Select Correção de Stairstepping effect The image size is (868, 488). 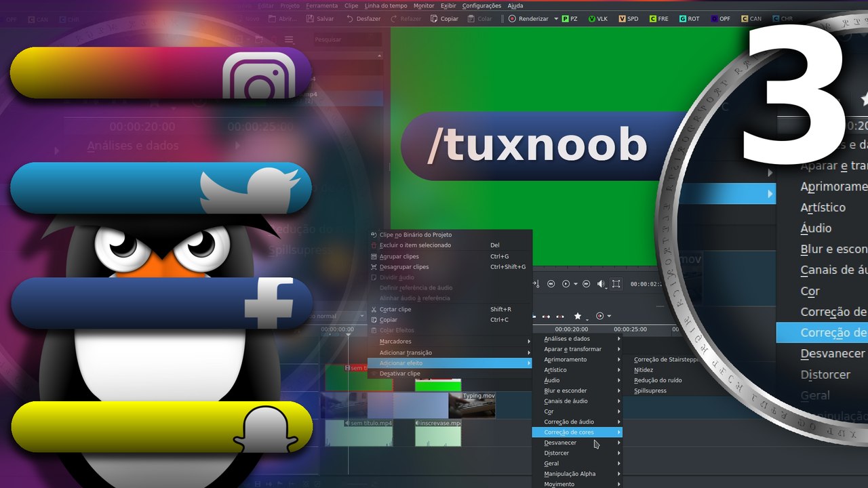click(666, 360)
